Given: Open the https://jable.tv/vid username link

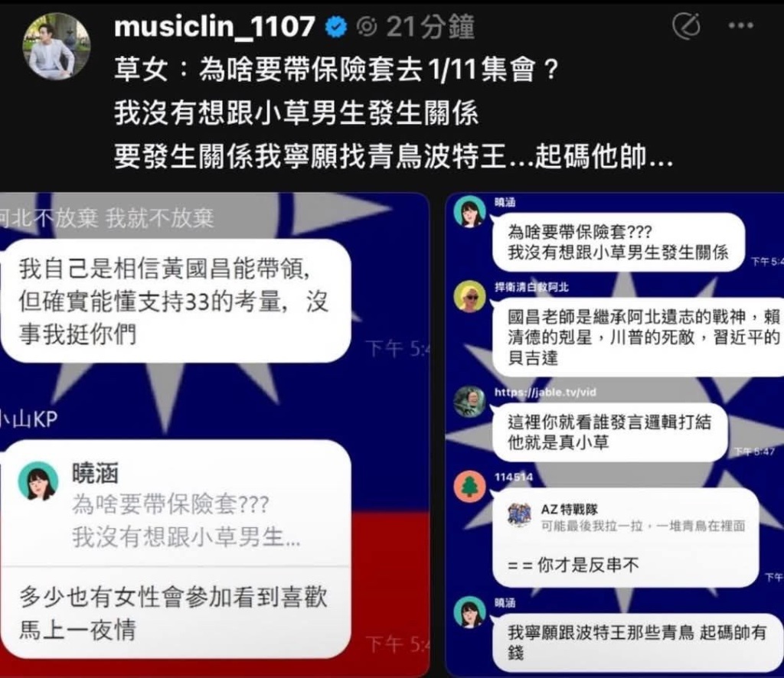Looking at the screenshot, I should (545, 393).
